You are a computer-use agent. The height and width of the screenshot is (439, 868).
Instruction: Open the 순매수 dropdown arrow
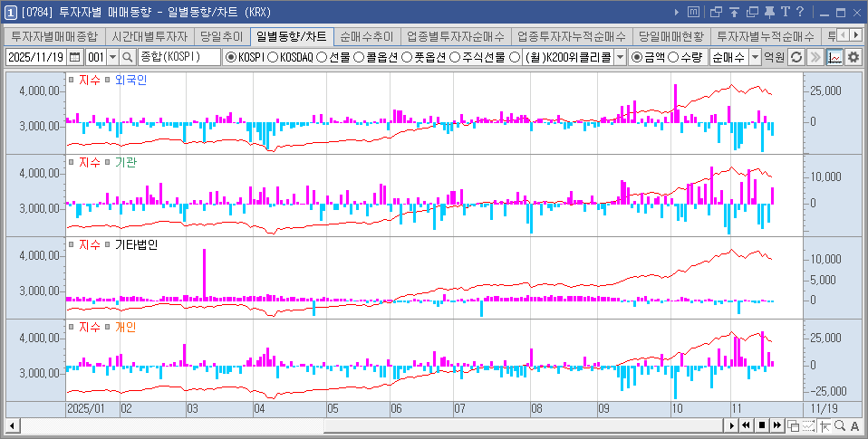pos(755,57)
